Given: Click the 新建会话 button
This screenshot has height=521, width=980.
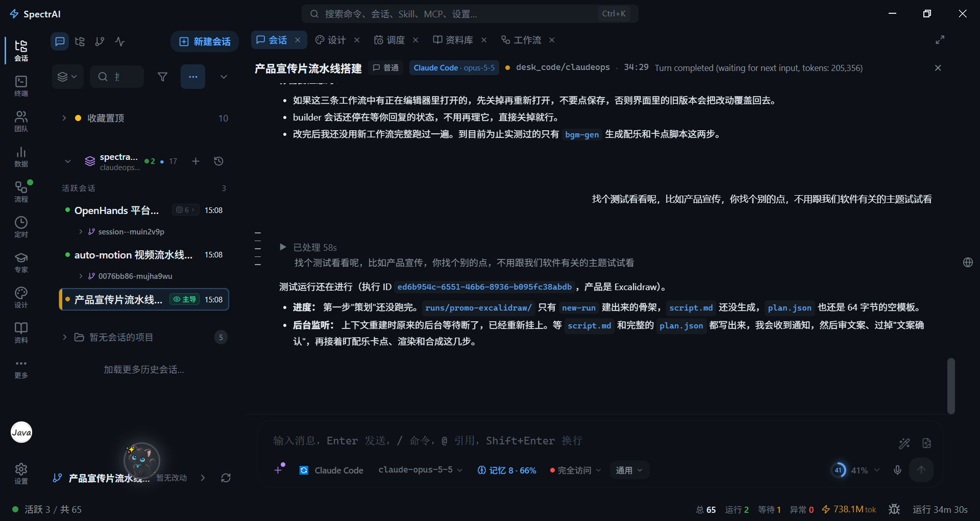Looking at the screenshot, I should click(x=205, y=41).
